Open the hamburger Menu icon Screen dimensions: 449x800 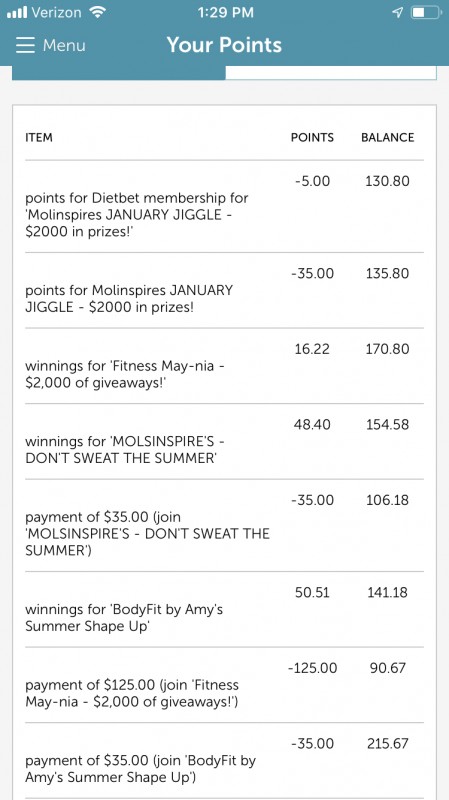pyautogui.click(x=25, y=45)
